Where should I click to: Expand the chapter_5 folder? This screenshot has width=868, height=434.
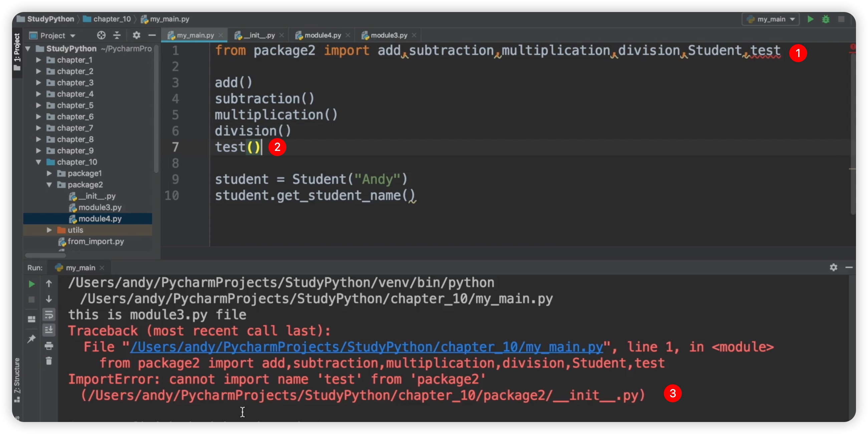38,105
